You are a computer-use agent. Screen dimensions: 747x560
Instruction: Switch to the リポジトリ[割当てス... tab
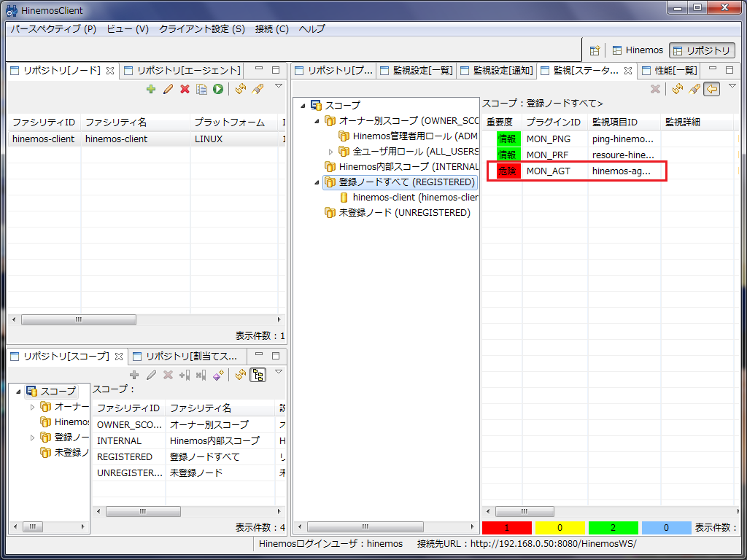pyautogui.click(x=185, y=356)
